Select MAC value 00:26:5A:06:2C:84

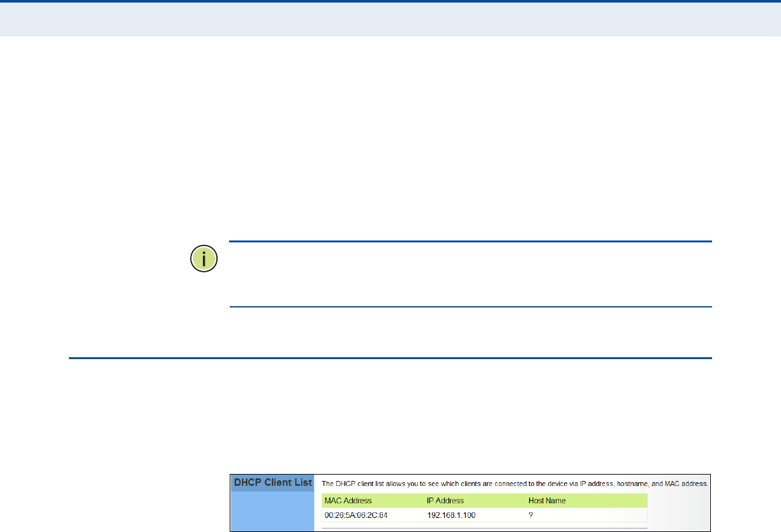(x=356, y=515)
